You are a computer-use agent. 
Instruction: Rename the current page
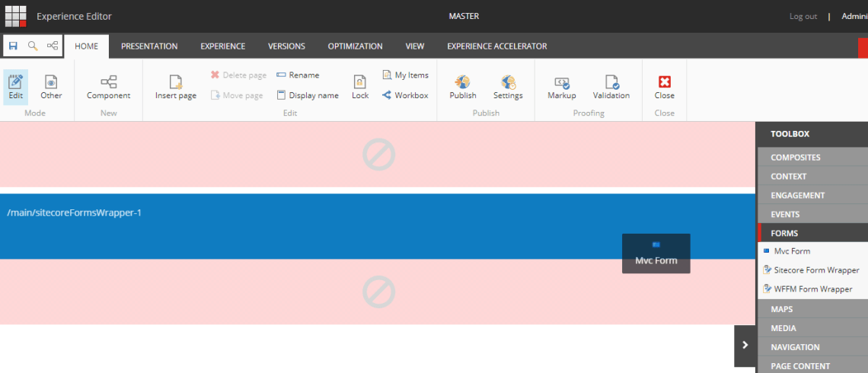pyautogui.click(x=298, y=75)
